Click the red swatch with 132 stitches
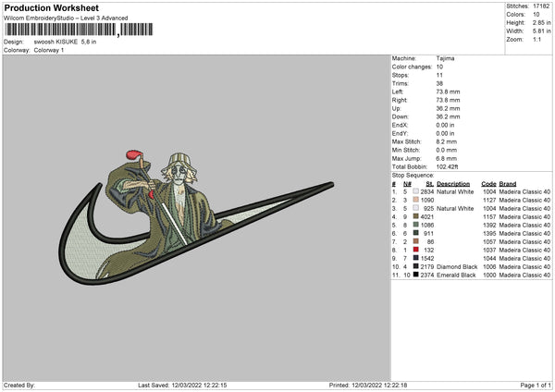 click(x=415, y=250)
